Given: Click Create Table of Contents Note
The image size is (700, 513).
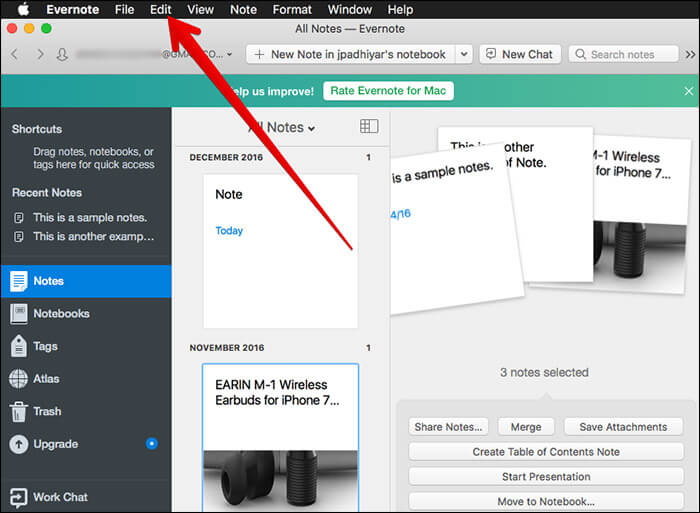Looking at the screenshot, I should click(x=546, y=452).
